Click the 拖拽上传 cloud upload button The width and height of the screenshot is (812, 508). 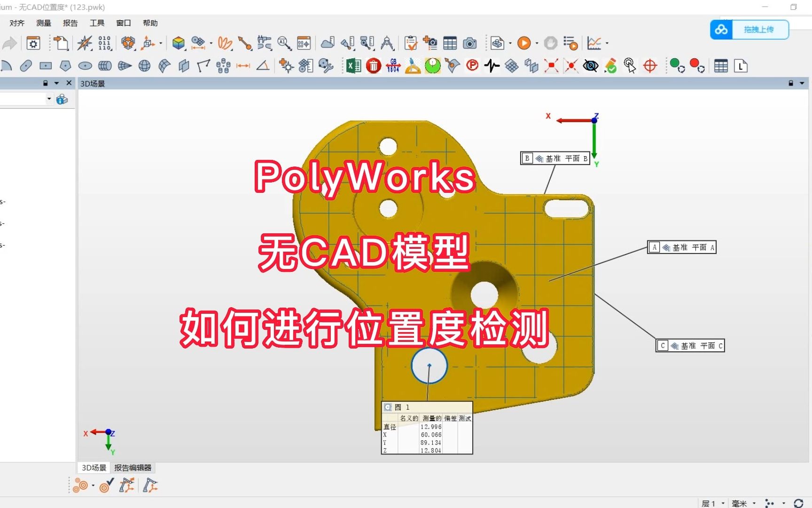(750, 30)
